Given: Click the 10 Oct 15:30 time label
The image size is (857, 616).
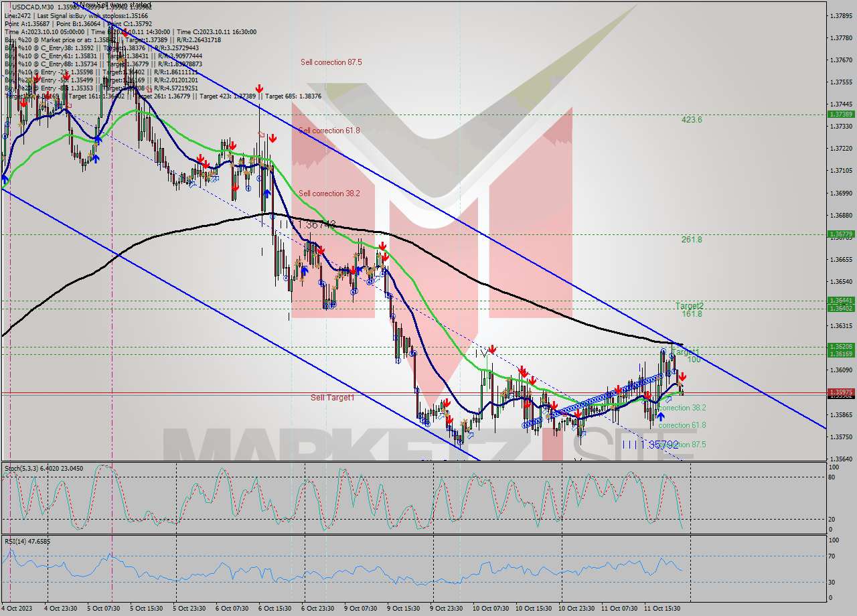Looking at the screenshot, I should [x=533, y=609].
